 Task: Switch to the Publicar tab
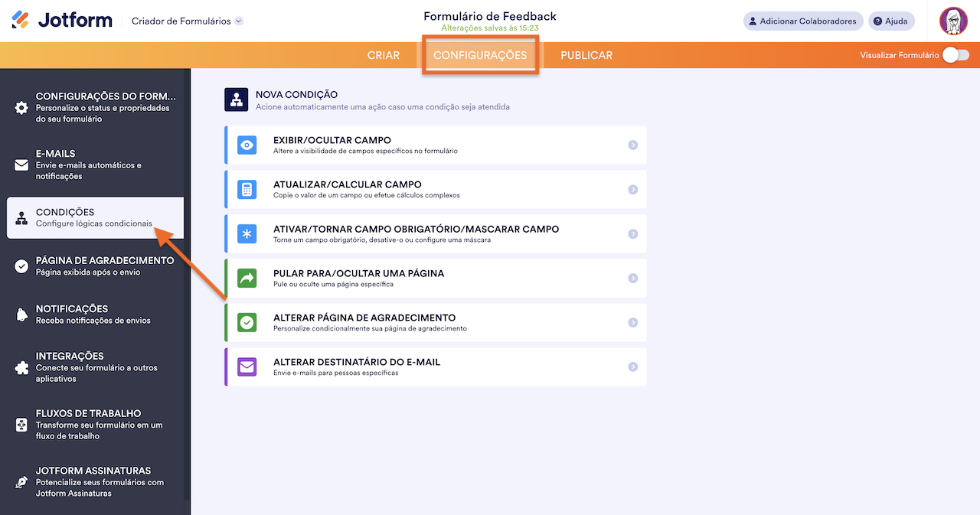(586, 55)
